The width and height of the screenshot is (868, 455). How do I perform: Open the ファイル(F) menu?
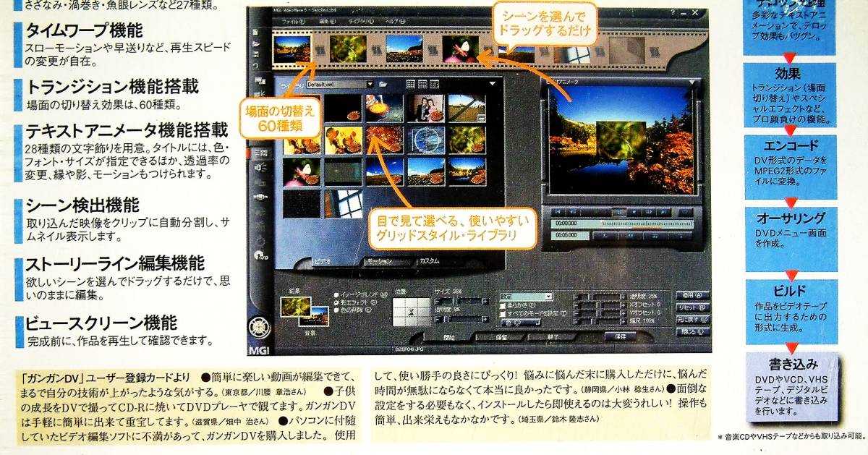pyautogui.click(x=295, y=23)
